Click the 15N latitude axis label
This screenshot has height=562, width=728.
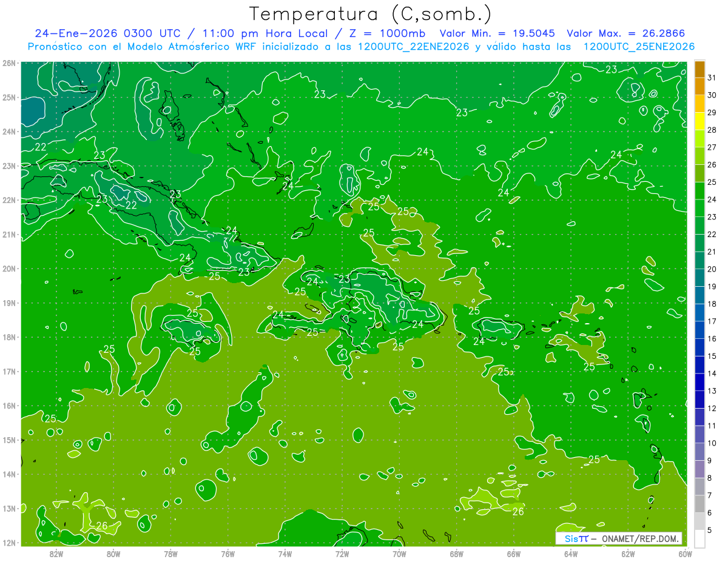pos(9,440)
